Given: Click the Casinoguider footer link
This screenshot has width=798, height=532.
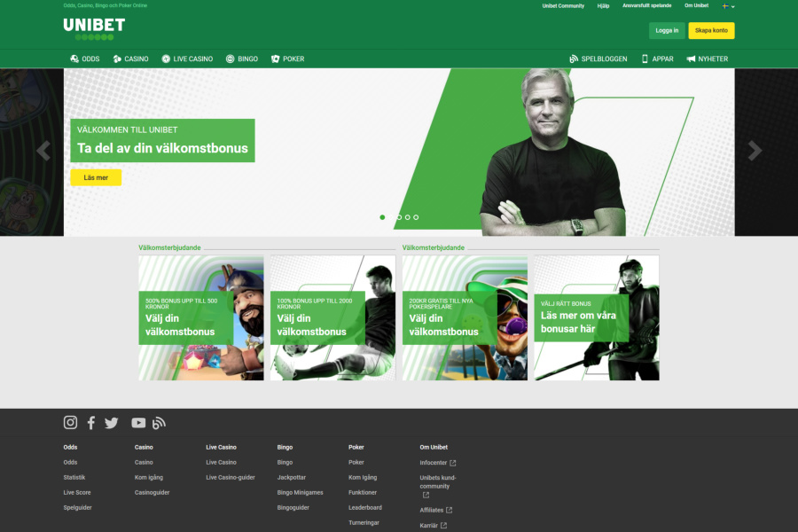Looking at the screenshot, I should coord(153,493).
